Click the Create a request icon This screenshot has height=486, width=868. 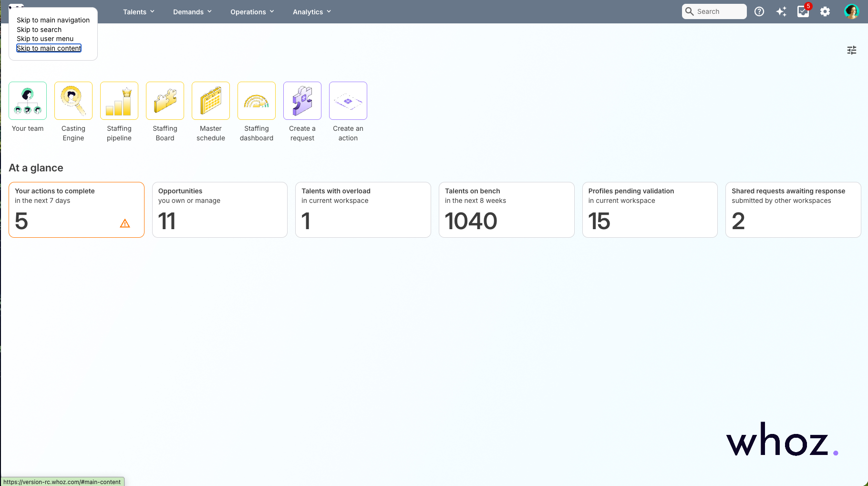(x=302, y=101)
